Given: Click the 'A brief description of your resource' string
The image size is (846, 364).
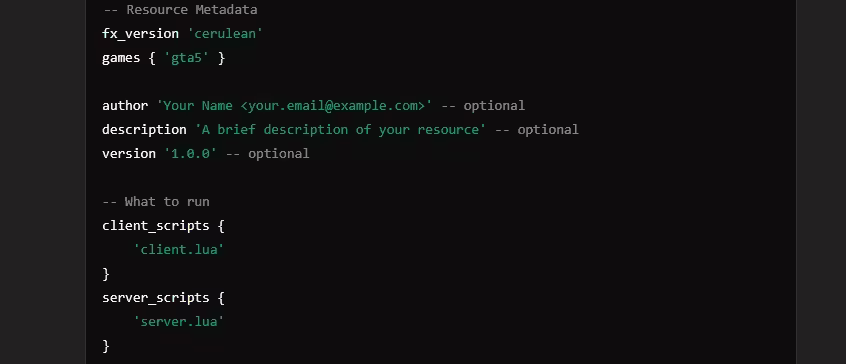Looking at the screenshot, I should click(x=340, y=129).
